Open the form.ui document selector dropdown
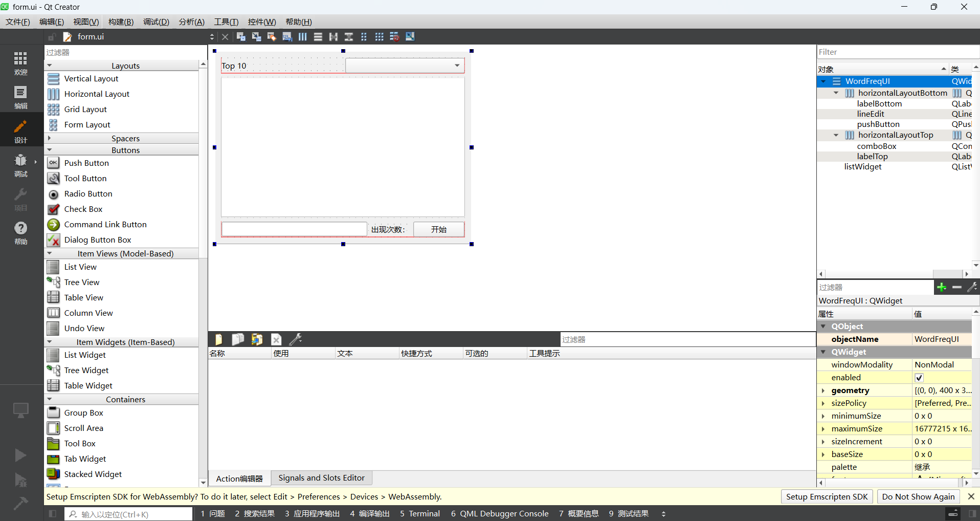The width and height of the screenshot is (980, 521). click(212, 37)
